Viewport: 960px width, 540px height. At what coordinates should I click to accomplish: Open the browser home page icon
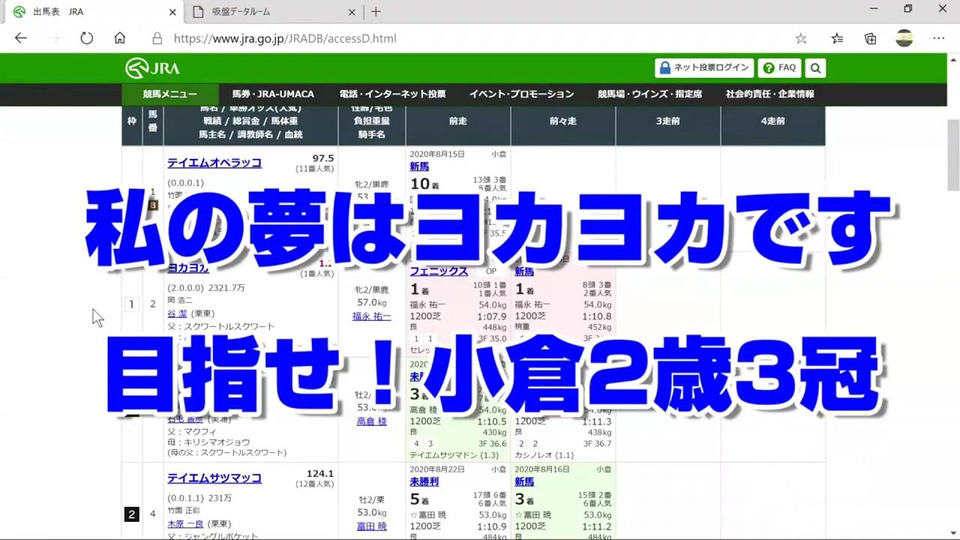119,38
